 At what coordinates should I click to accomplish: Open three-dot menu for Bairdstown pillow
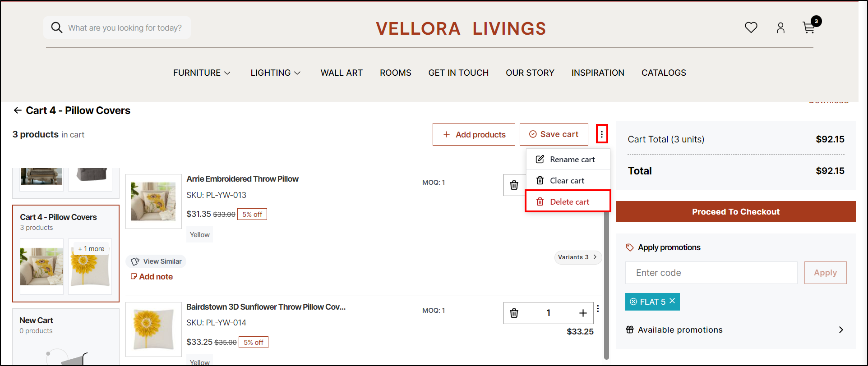(x=598, y=309)
